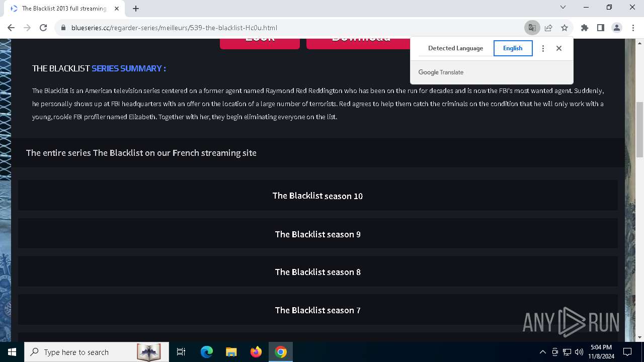Open tab search dropdown arrow
Viewport: 644px width, 362px height.
click(x=563, y=7)
